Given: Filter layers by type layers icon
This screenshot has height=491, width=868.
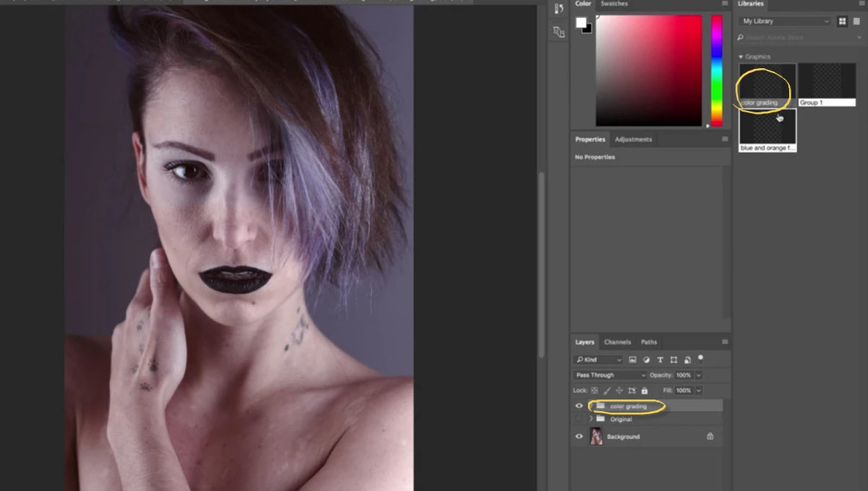Looking at the screenshot, I should (660, 360).
